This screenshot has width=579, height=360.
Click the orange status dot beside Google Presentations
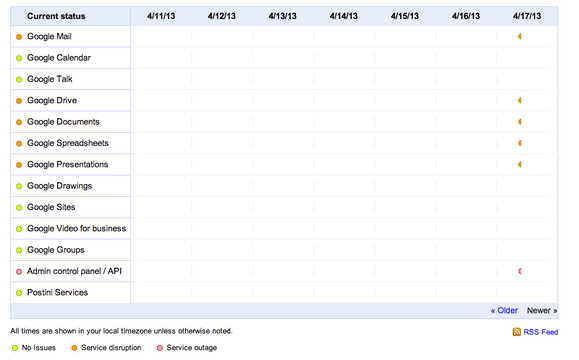(19, 165)
